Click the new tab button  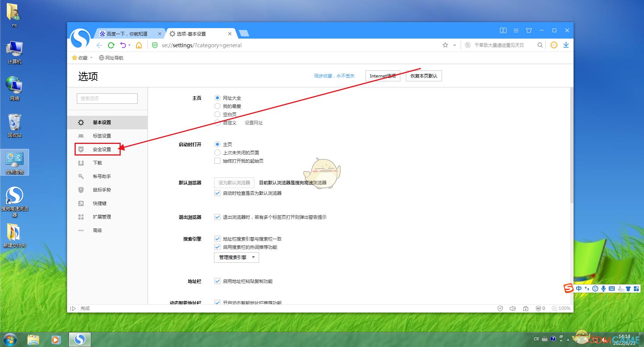244,34
